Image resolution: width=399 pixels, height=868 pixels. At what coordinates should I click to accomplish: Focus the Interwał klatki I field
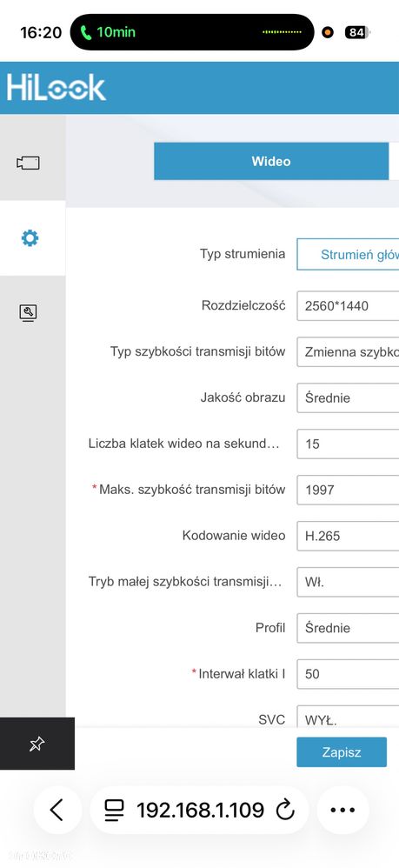coord(348,674)
